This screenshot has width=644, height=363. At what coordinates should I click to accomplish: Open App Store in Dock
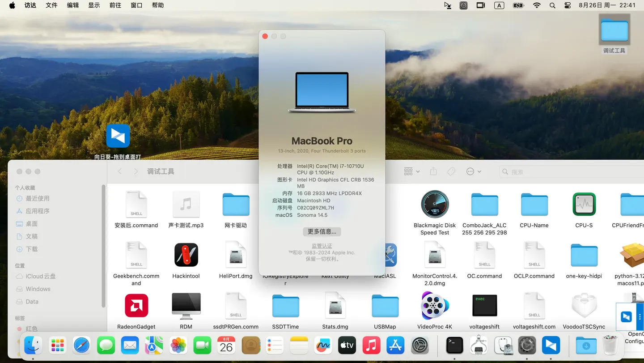pyautogui.click(x=395, y=346)
